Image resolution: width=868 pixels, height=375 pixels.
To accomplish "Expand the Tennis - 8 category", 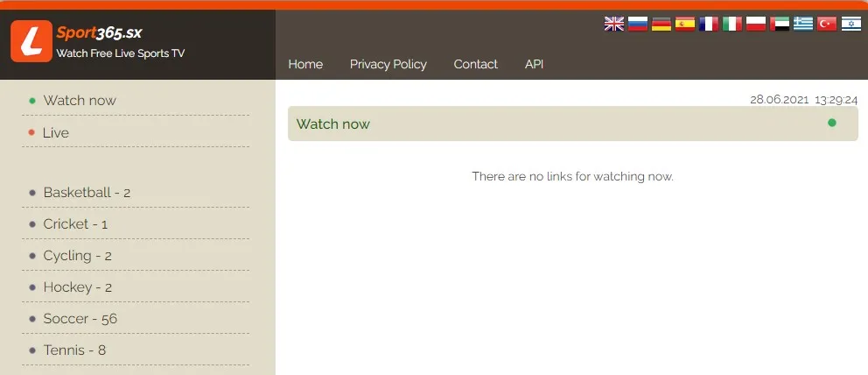I will [74, 350].
